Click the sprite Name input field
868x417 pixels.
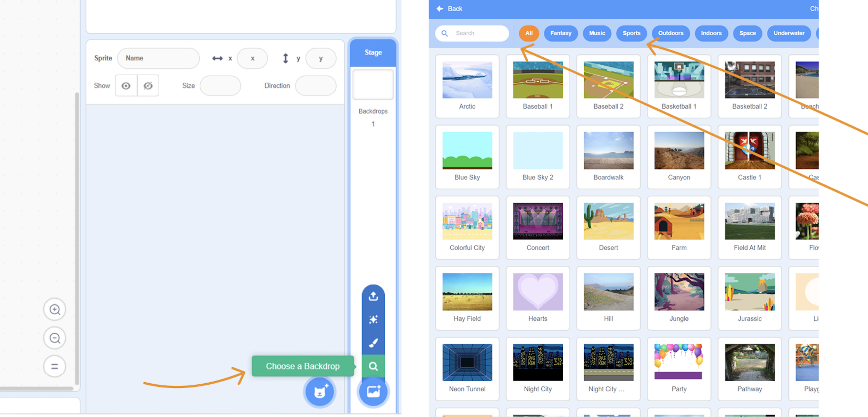[158, 58]
